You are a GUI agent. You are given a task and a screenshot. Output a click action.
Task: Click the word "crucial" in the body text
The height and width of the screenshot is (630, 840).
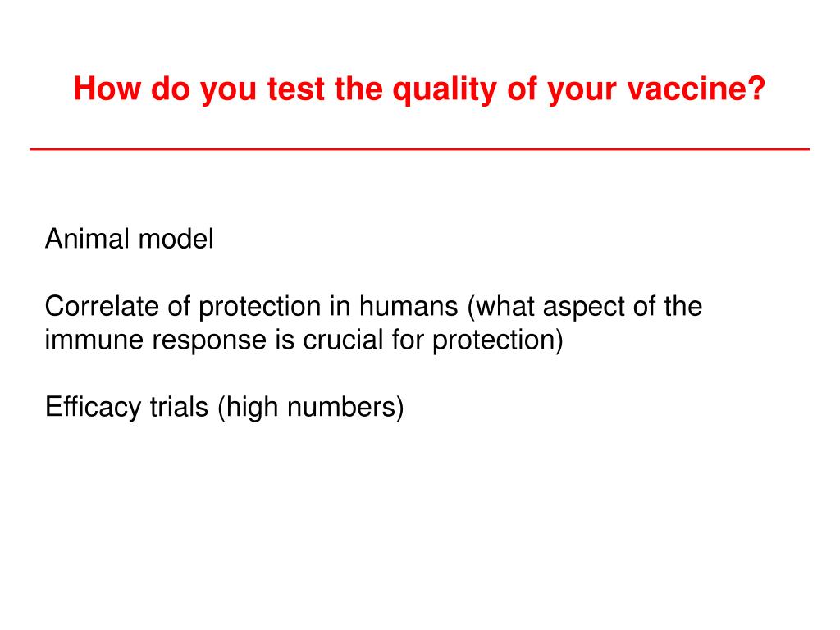[343, 340]
